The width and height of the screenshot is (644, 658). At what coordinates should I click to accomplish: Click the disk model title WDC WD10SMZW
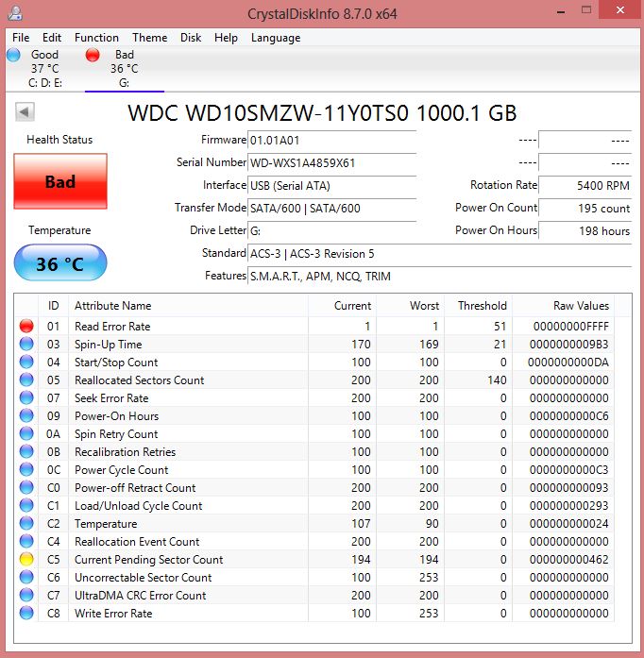(322, 113)
